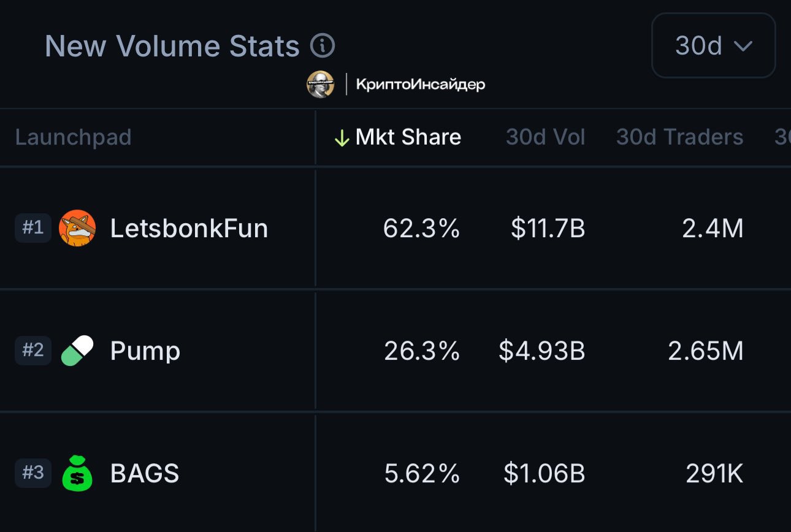791x532 pixels.
Task: Sort by the 30d Vol column header
Action: tap(545, 137)
